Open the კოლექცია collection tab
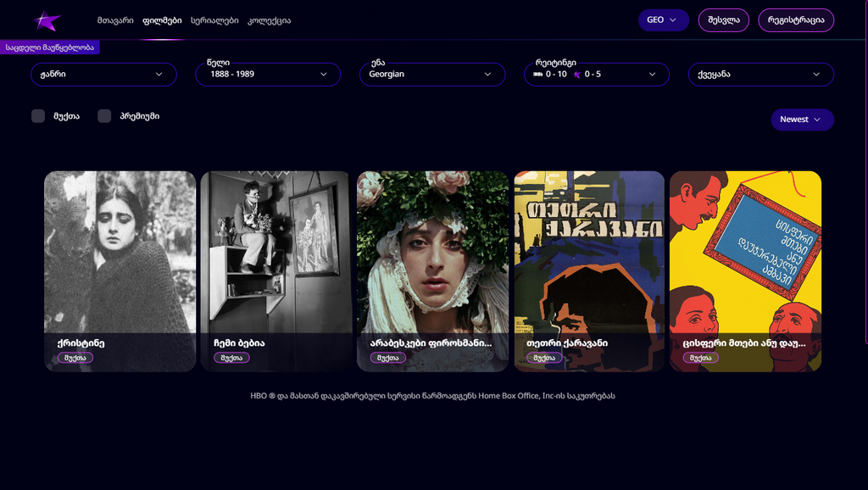Screen dimensions: 868x490 (x=269, y=20)
